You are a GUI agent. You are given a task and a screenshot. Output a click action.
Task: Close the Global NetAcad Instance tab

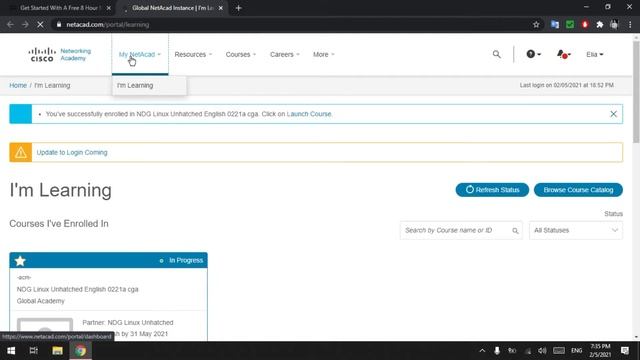tap(221, 8)
